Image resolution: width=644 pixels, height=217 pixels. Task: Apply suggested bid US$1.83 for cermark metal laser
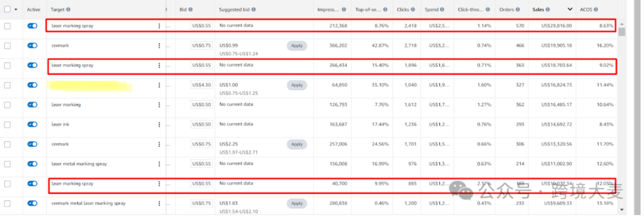pos(297,203)
